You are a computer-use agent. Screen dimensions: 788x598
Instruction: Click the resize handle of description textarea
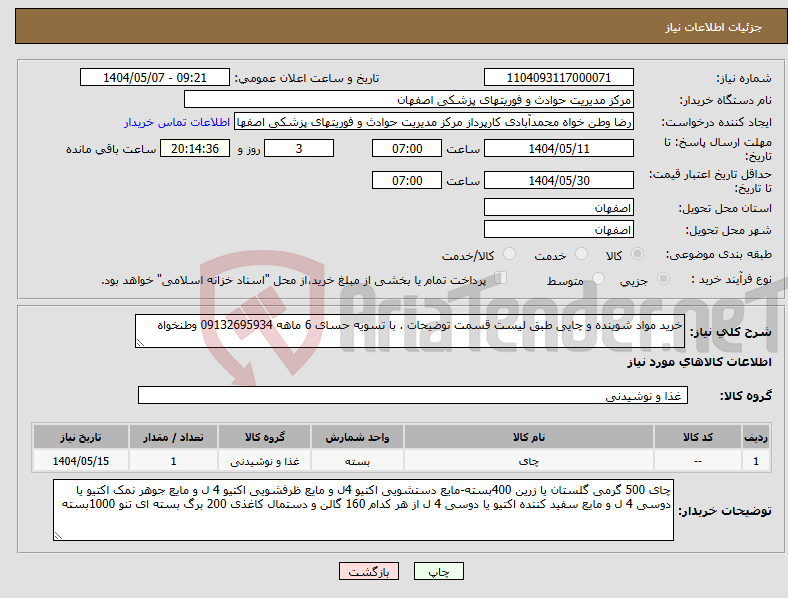tap(140, 343)
